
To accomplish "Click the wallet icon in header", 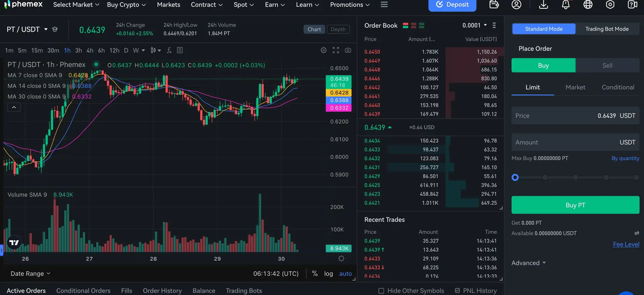I will (494, 5).
